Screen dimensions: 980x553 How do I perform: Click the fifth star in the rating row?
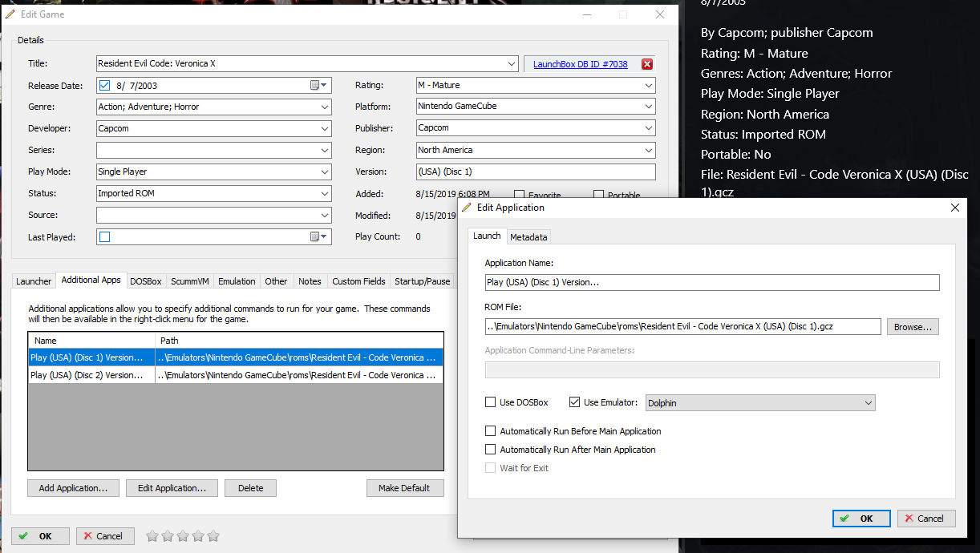tap(213, 536)
